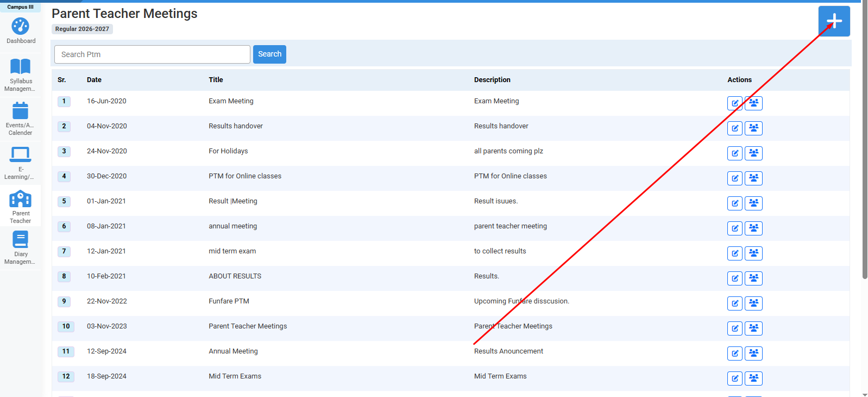Edit the Result |Meeting row

[734, 203]
